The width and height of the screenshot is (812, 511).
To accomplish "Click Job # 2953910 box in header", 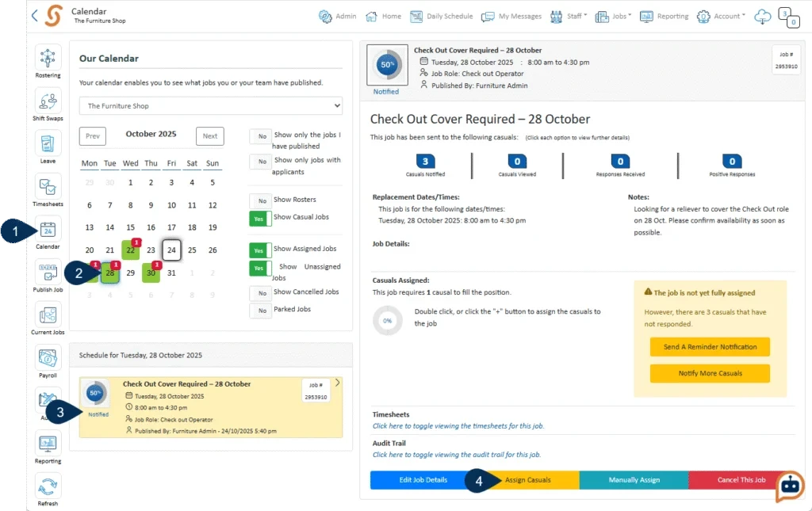I will coord(786,60).
